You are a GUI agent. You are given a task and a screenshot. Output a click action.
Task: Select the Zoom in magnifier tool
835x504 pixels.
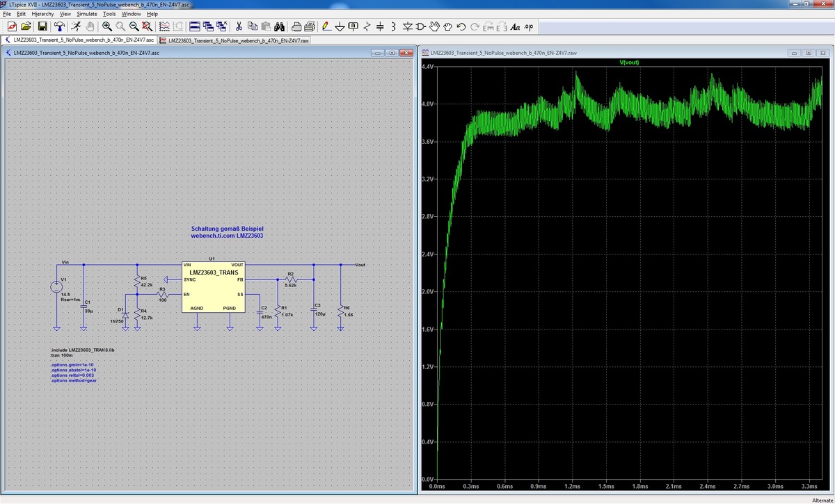click(x=107, y=26)
